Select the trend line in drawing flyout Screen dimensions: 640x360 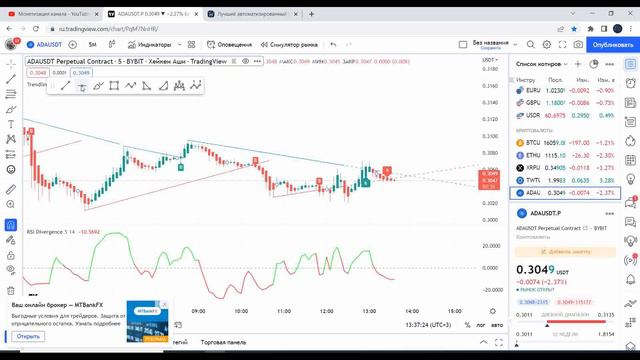tap(65, 86)
